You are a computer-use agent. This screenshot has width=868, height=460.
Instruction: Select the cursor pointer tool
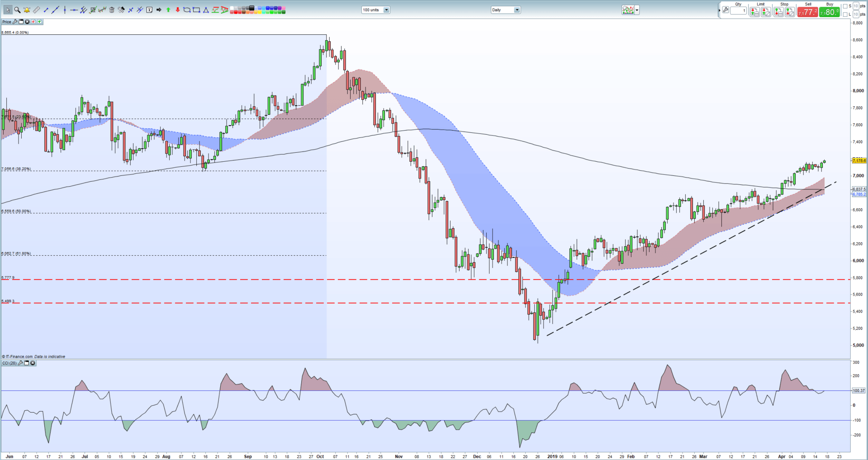click(x=8, y=10)
